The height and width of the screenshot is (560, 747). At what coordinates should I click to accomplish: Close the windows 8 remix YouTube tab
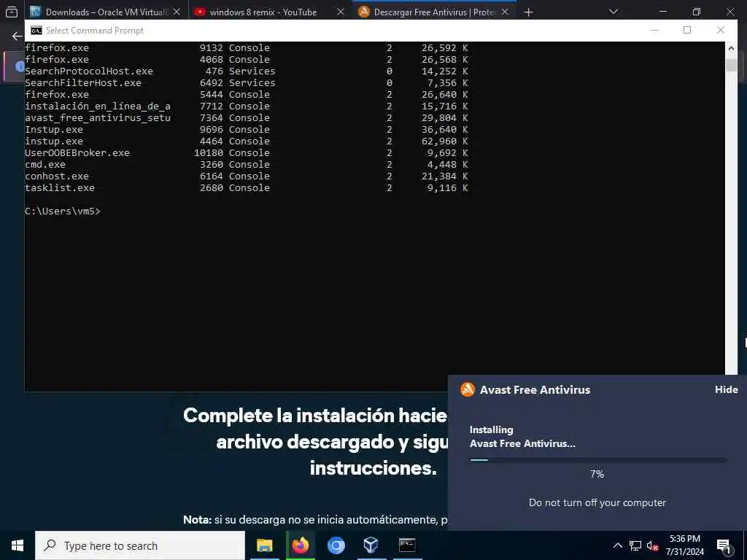[341, 12]
